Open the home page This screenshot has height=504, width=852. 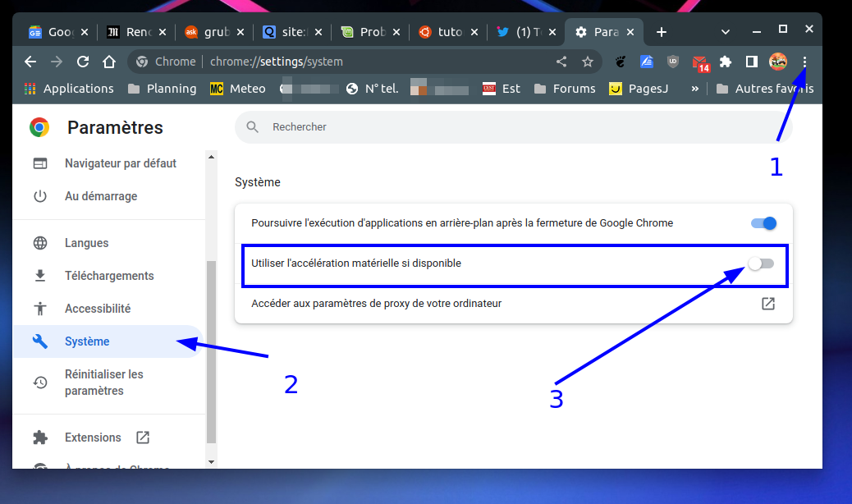click(x=109, y=62)
